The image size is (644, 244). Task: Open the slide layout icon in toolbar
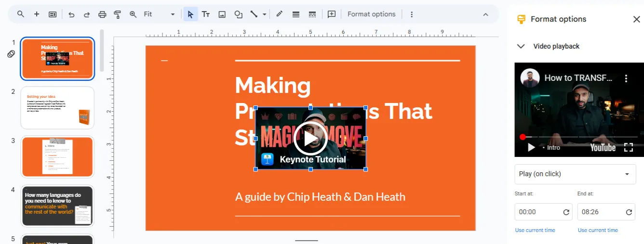pyautogui.click(x=53, y=14)
